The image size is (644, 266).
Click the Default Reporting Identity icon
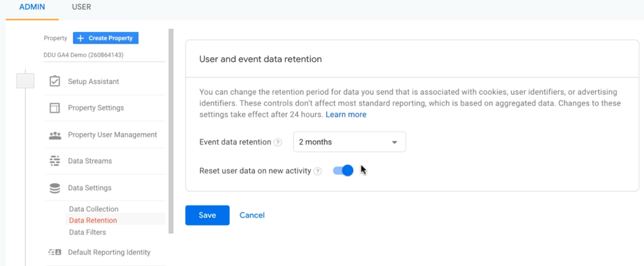point(55,252)
